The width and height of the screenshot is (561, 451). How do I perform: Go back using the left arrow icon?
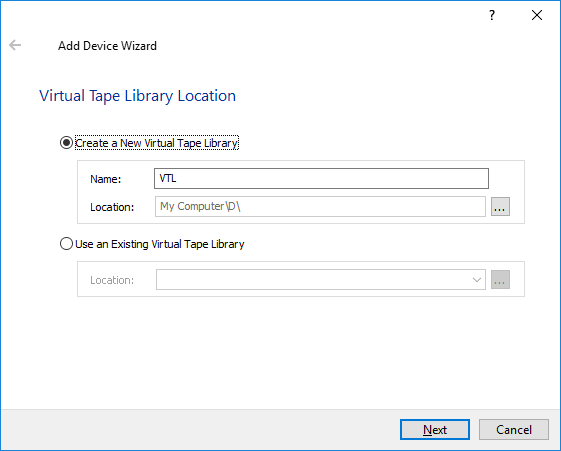click(15, 45)
